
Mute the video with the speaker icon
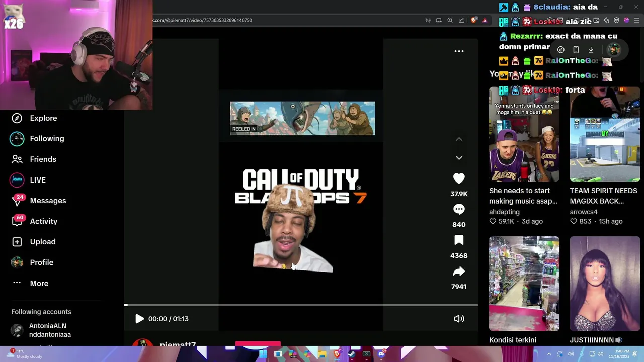(x=459, y=319)
